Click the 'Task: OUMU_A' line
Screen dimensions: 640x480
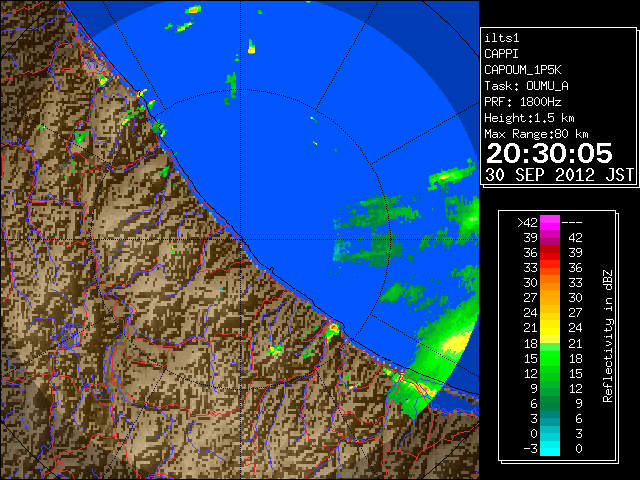(x=527, y=86)
